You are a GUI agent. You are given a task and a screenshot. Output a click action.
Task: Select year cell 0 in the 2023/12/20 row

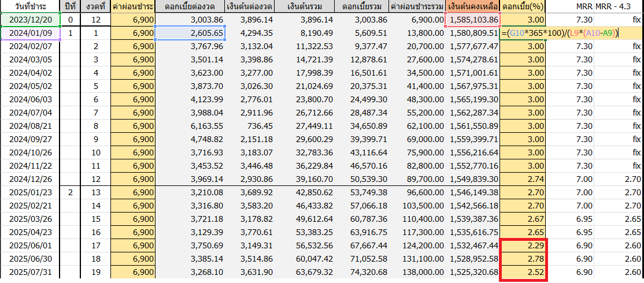tap(70, 20)
